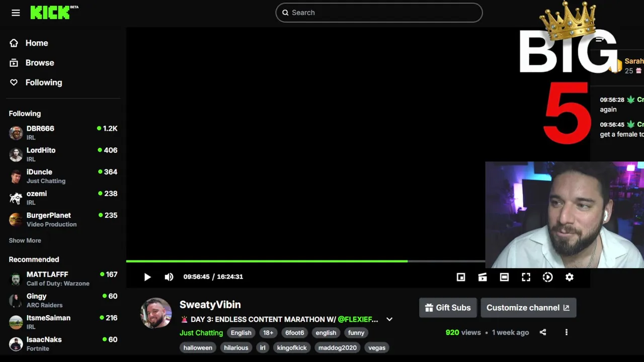Seek on the green video progress bar
Screen dimensions: 644x362
305,261
